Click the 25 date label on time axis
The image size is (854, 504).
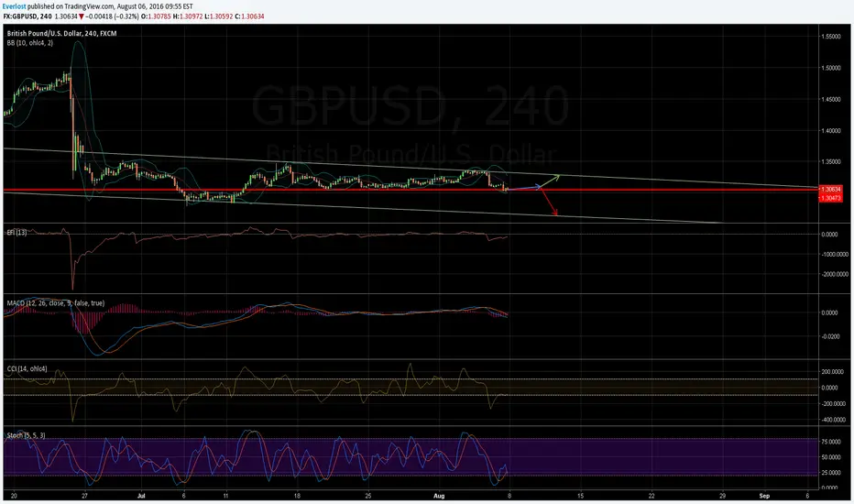368,496
